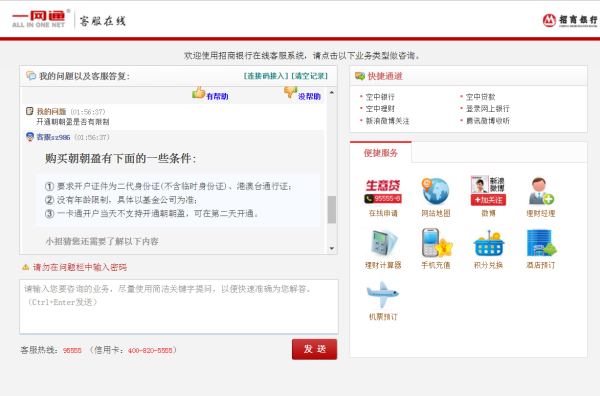Open the 新浪微博 加关注 icon
The height and width of the screenshot is (396, 600).
tap(488, 191)
